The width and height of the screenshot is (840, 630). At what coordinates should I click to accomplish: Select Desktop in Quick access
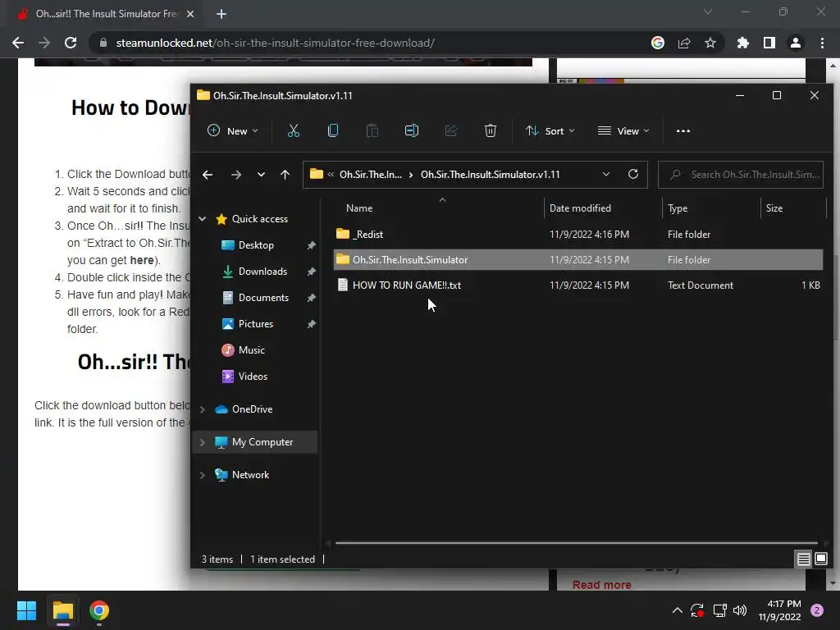(256, 244)
